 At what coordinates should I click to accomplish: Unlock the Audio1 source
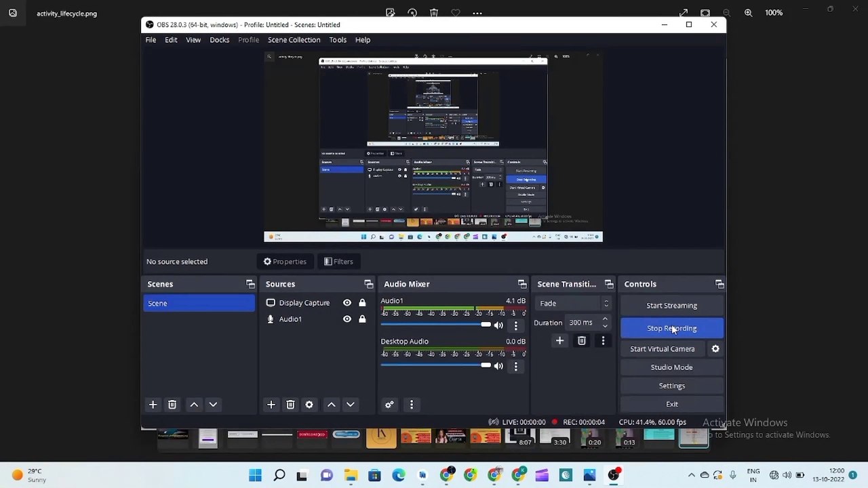362,319
